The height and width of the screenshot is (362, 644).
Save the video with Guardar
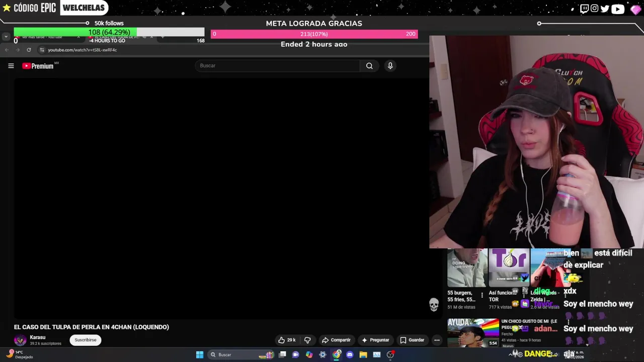click(412, 340)
